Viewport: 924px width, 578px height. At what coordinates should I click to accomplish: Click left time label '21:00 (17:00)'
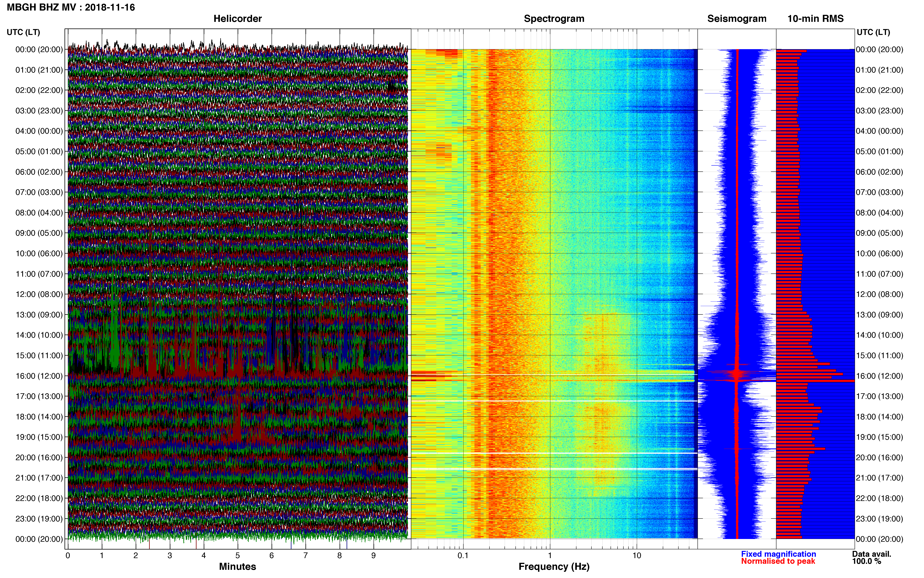(x=39, y=478)
